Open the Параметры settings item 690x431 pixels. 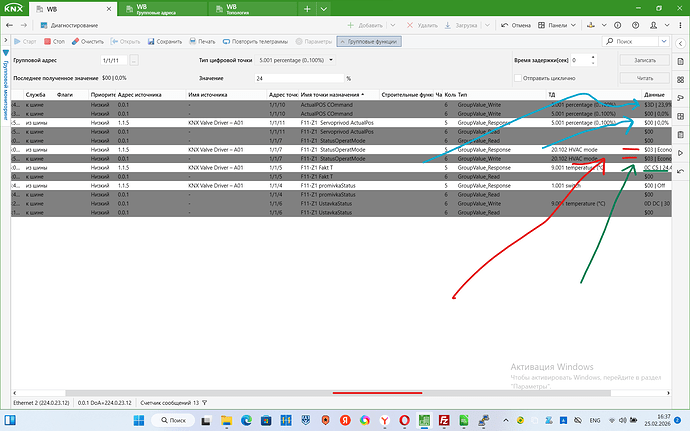click(314, 41)
